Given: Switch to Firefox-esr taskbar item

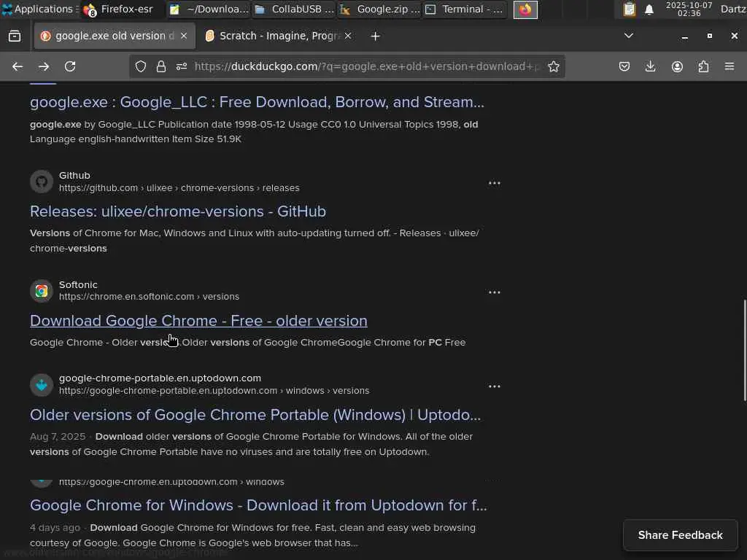Looking at the screenshot, I should tap(119, 9).
